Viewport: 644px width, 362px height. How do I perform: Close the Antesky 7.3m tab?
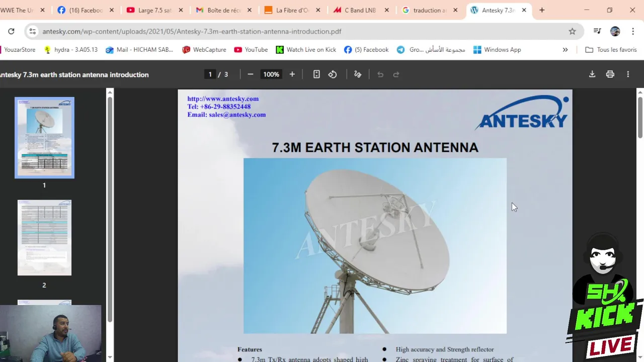pos(524,10)
